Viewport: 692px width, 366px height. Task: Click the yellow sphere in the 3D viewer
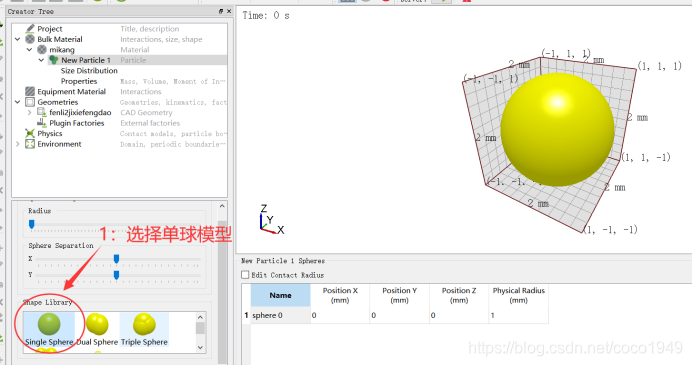pos(557,129)
